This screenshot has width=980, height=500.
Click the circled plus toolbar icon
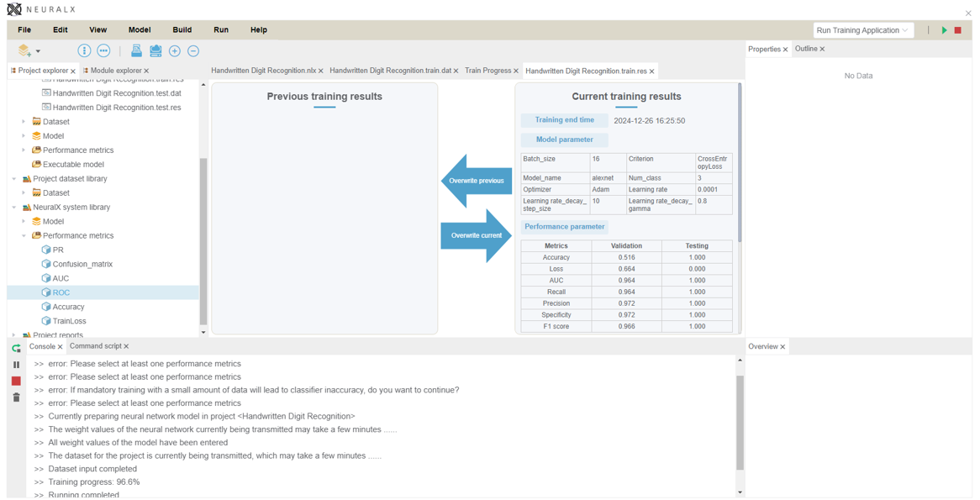(175, 51)
